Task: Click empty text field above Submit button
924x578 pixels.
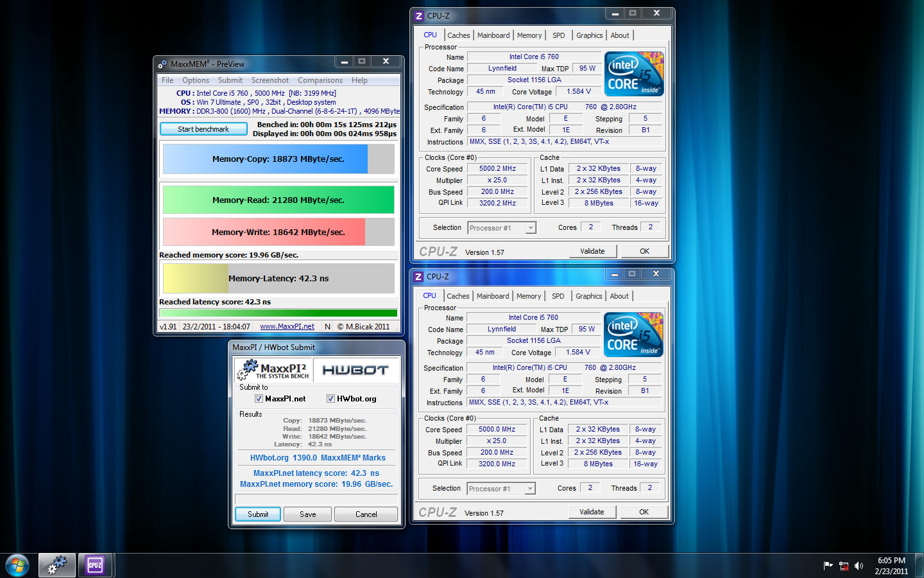Action: pos(316,499)
